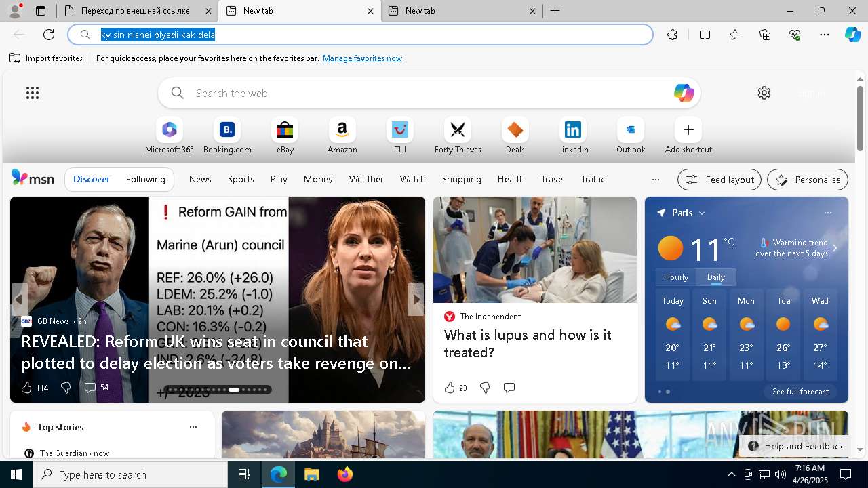
Task: Switch weather to Daily view
Action: click(716, 277)
